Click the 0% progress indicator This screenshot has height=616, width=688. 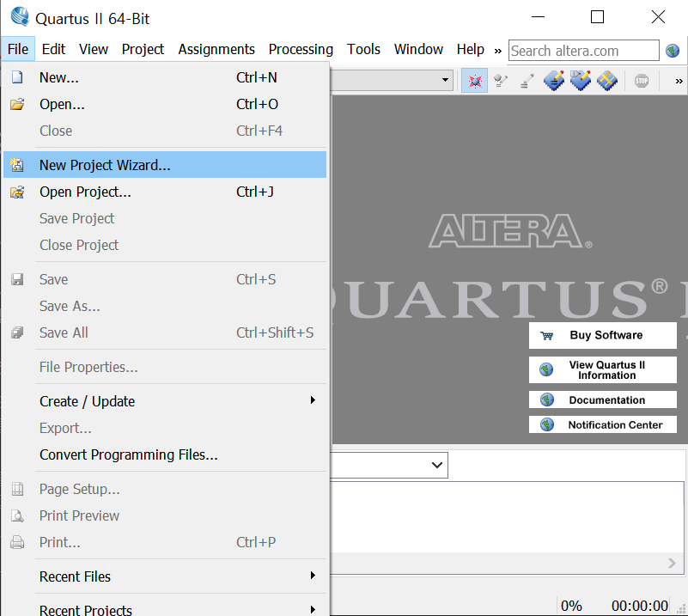pyautogui.click(x=571, y=606)
